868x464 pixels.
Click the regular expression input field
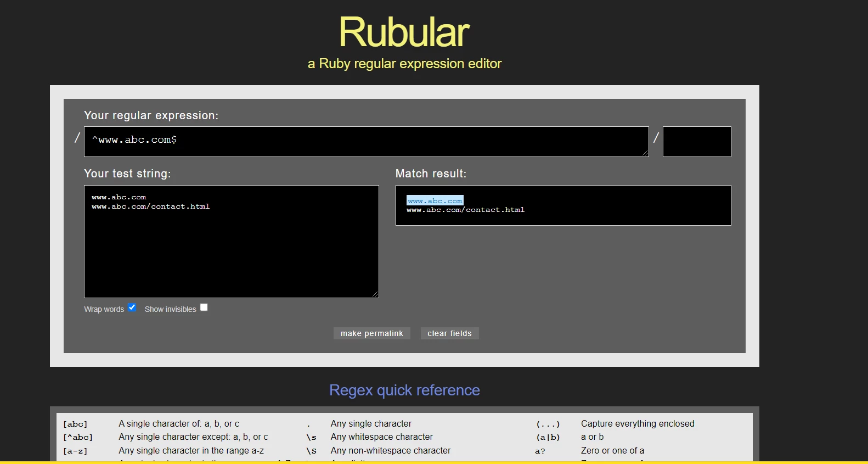point(366,142)
